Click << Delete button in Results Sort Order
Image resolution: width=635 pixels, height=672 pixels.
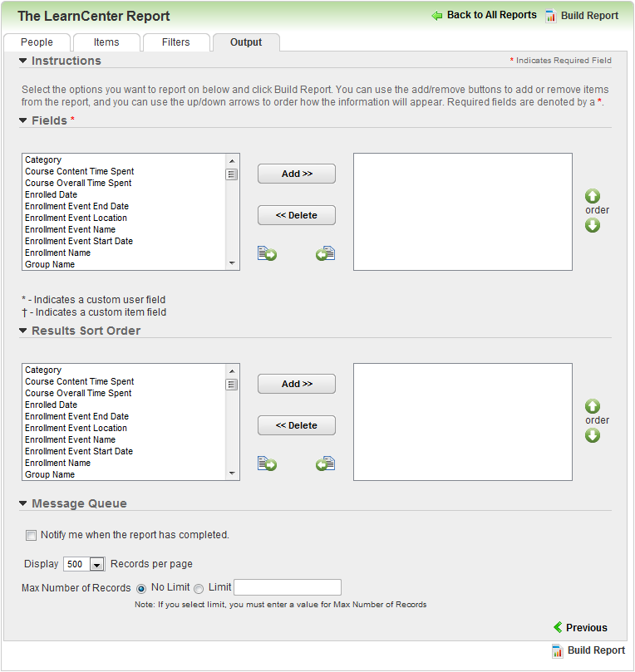point(297,425)
